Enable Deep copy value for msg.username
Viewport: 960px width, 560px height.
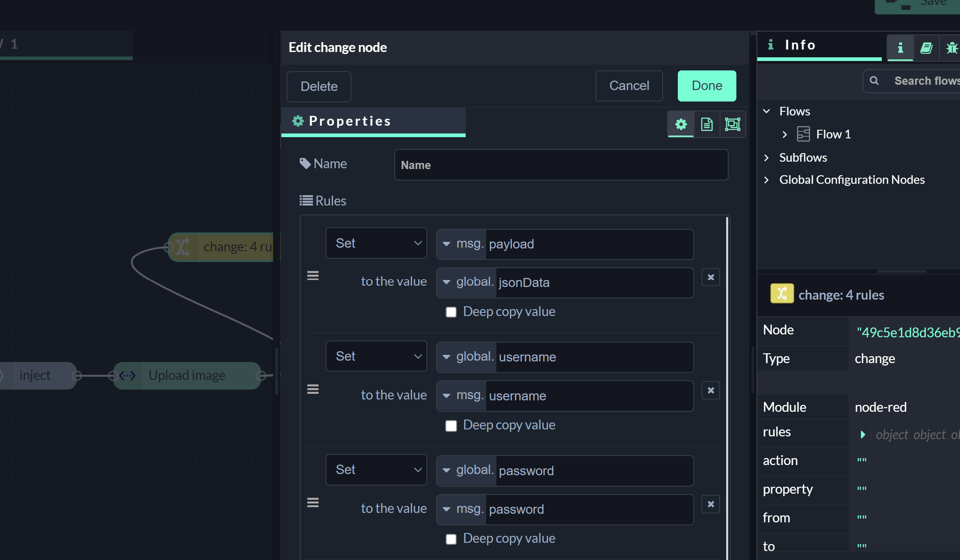point(451,426)
